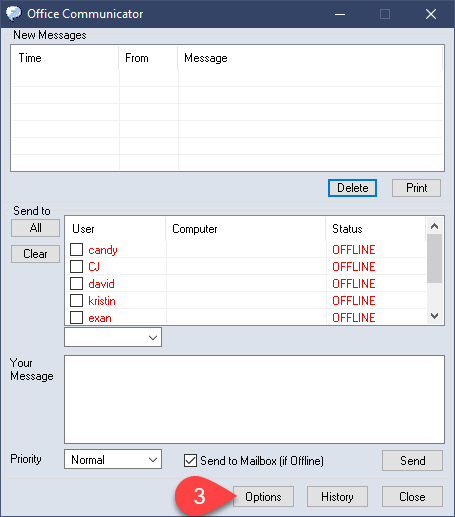Tick the checkbox next to kristin

click(x=77, y=300)
